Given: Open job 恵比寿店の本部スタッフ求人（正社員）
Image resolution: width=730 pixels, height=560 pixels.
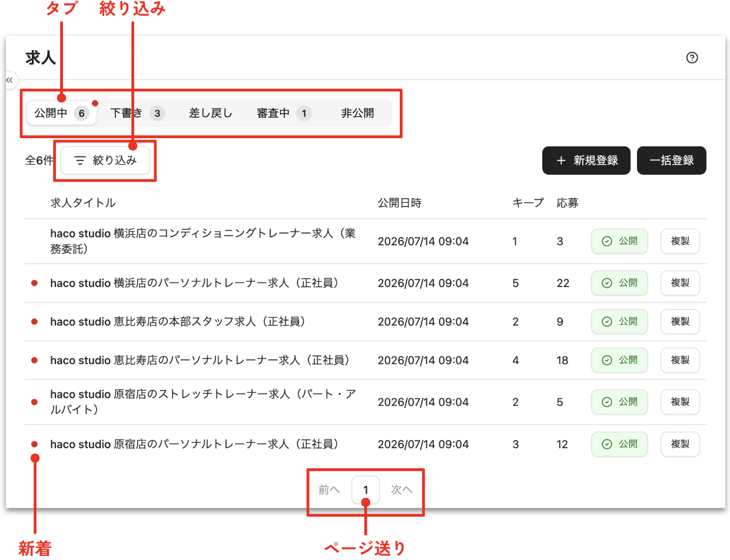Looking at the screenshot, I should tap(177, 322).
